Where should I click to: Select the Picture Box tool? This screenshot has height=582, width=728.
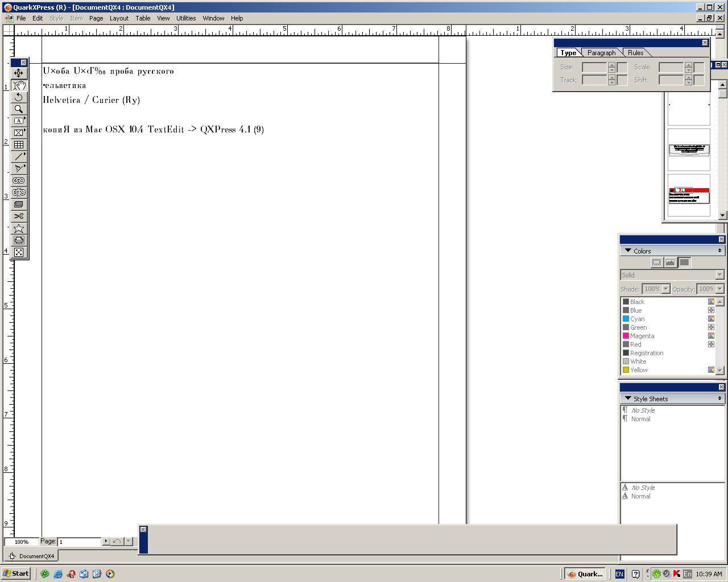[19, 133]
